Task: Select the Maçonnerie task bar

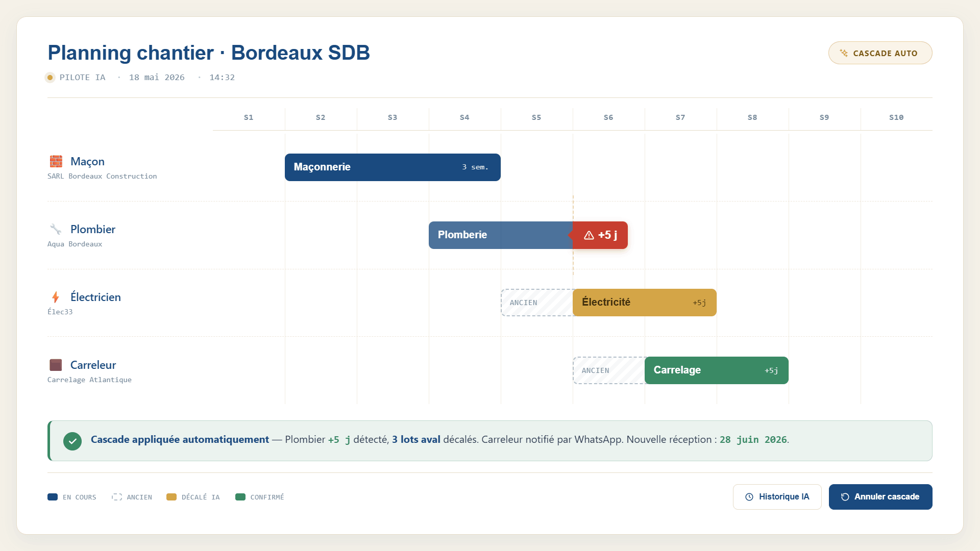Action: tap(393, 167)
